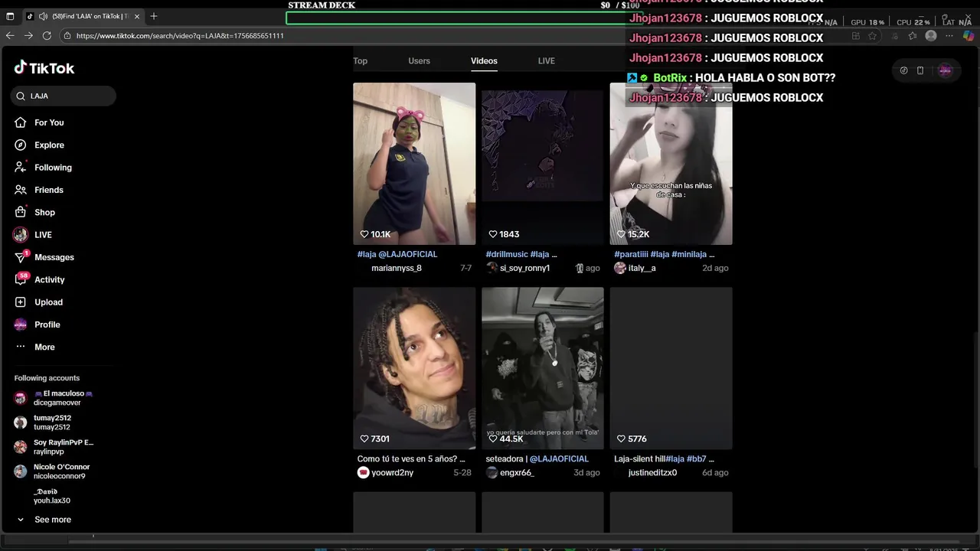This screenshot has height=551, width=980.
Task: Switch to the Top tab
Action: [360, 60]
